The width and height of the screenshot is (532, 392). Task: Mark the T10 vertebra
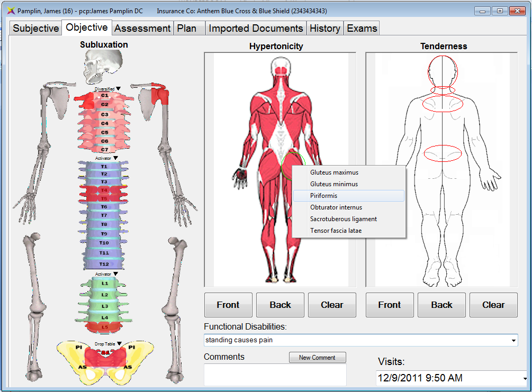[x=104, y=243]
